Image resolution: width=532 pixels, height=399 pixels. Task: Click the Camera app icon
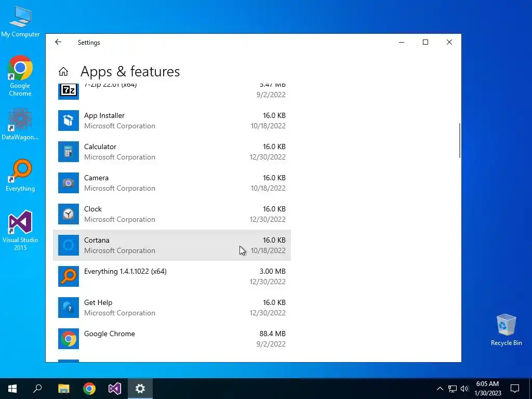pyautogui.click(x=69, y=183)
